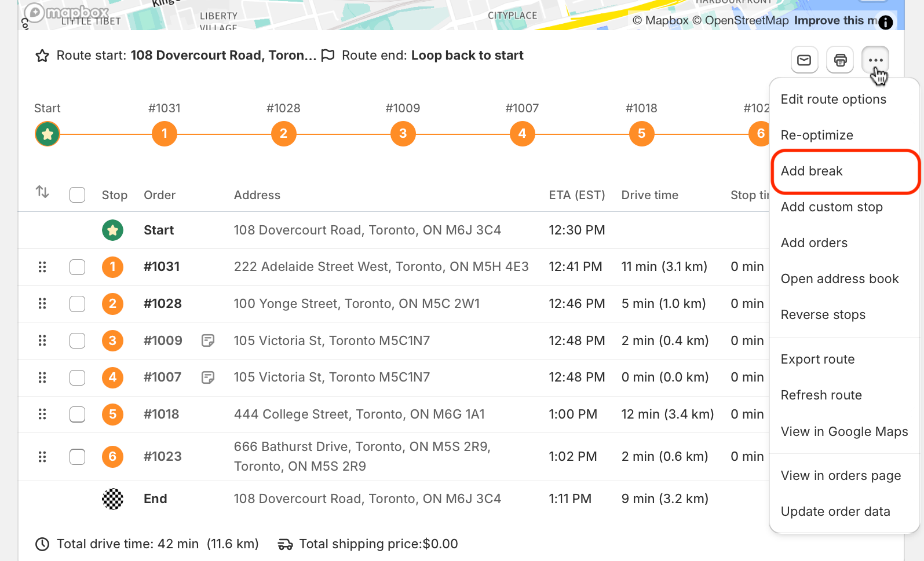Click timeline stop marker 3 for #1009
The image size is (924, 561).
pos(403,134)
